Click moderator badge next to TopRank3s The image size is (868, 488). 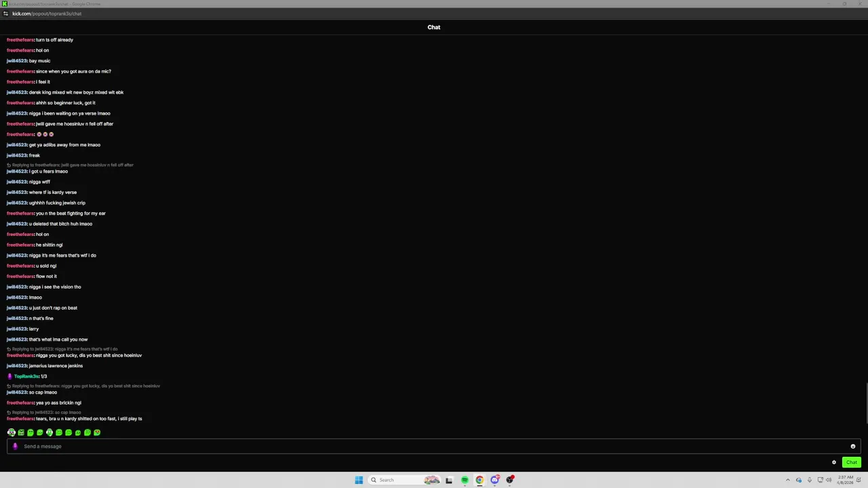(x=9, y=376)
